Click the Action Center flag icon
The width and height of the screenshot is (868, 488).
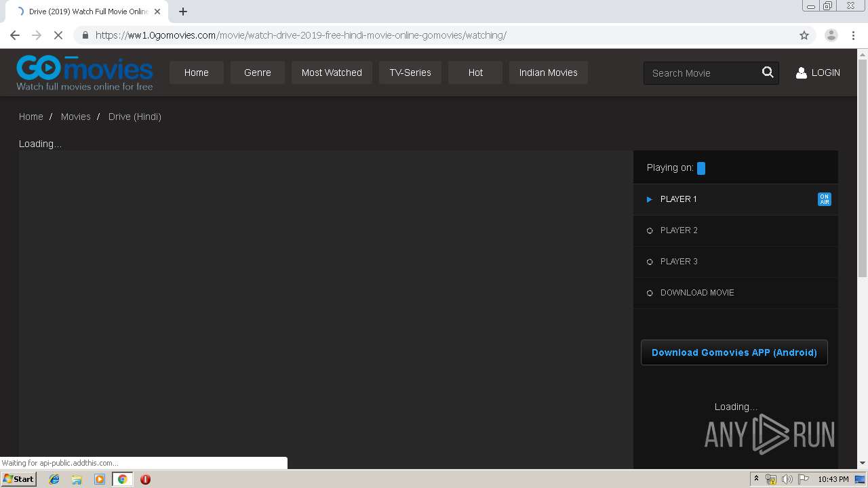tap(804, 479)
